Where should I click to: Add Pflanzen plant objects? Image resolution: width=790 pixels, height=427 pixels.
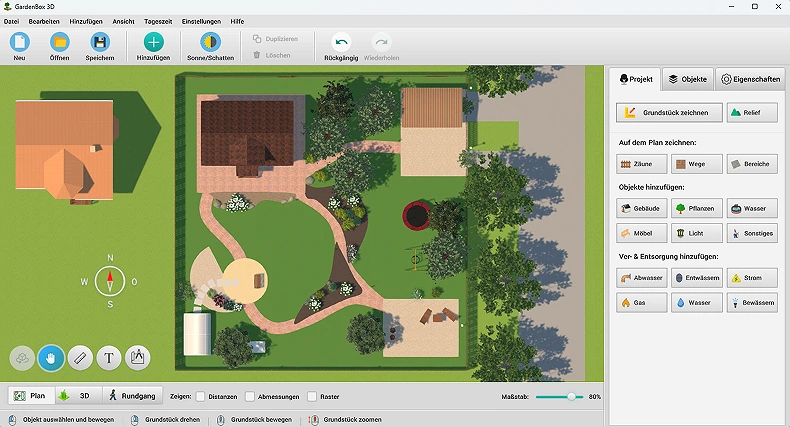[697, 208]
